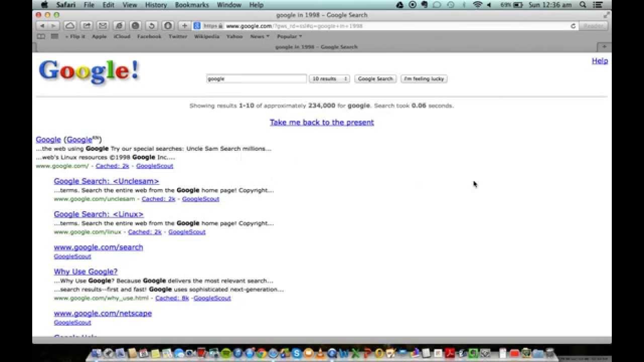Click the clock showing Sun 12:36 am
Image resolution: width=644 pixels, height=362 pixels.
(550, 5)
